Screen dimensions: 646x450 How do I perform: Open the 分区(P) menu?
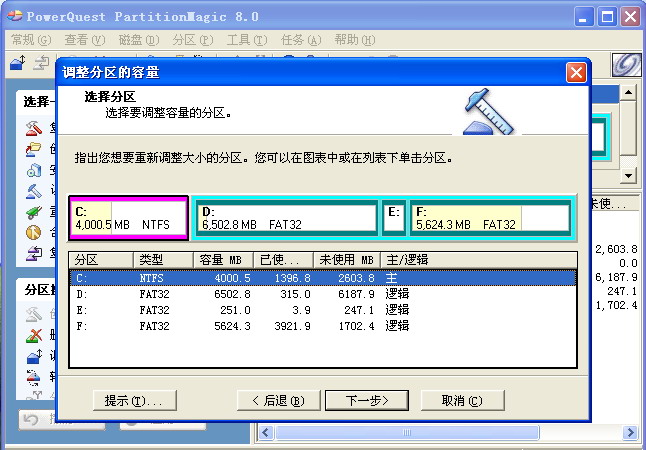coord(193,40)
